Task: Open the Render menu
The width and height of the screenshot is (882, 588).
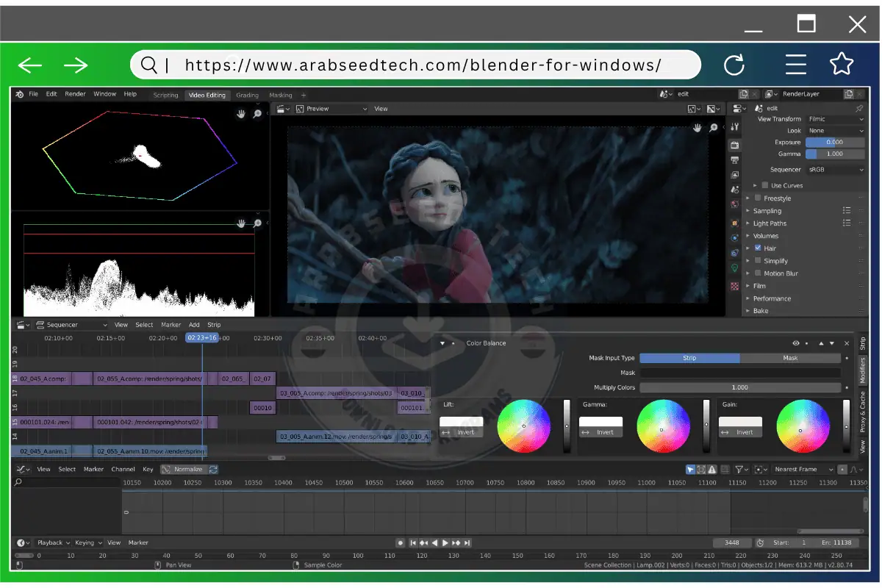Action: coord(75,94)
